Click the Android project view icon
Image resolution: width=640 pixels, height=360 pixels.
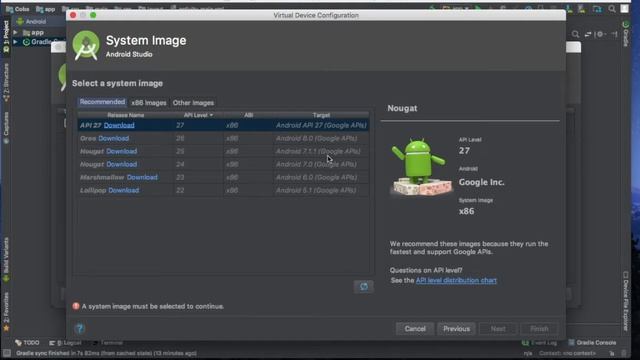tap(20, 21)
